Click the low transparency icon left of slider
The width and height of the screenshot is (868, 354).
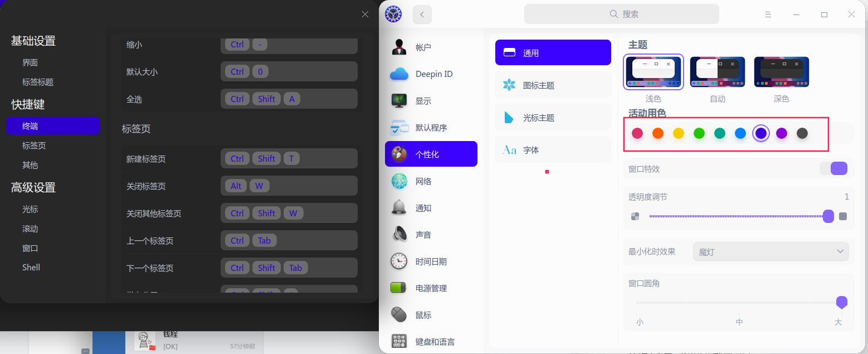point(635,216)
